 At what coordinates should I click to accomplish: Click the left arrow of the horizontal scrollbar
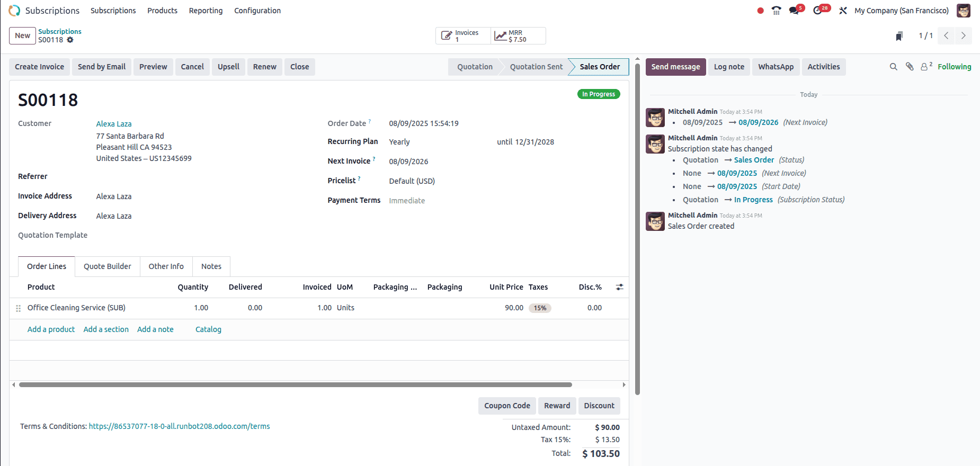click(13, 385)
